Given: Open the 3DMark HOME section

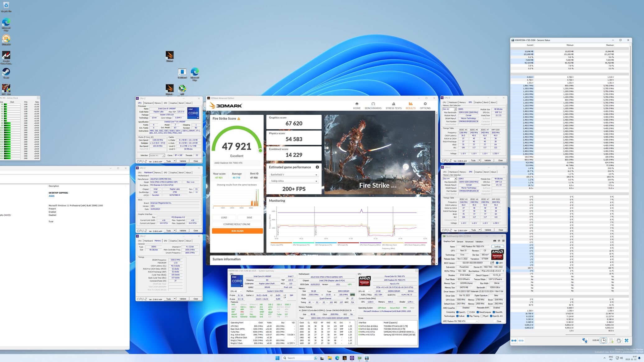Looking at the screenshot, I should (357, 106).
